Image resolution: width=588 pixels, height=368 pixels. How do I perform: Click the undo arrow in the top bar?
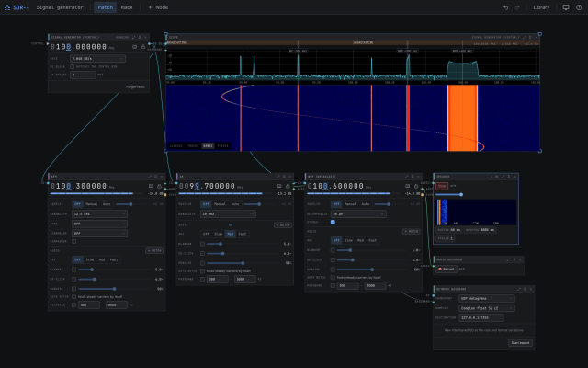pyautogui.click(x=505, y=7)
